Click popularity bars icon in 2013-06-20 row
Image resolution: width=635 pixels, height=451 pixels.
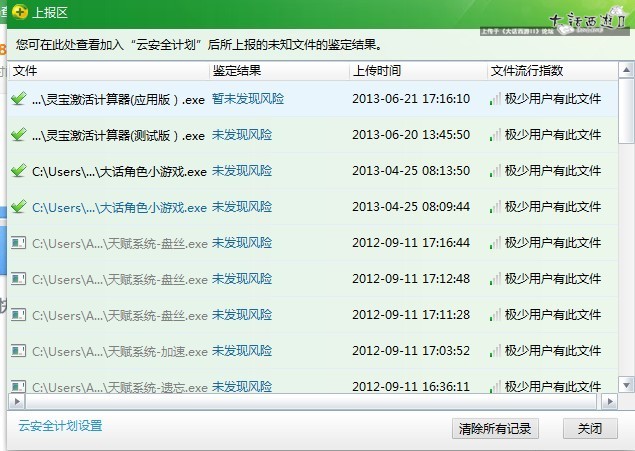pos(495,135)
